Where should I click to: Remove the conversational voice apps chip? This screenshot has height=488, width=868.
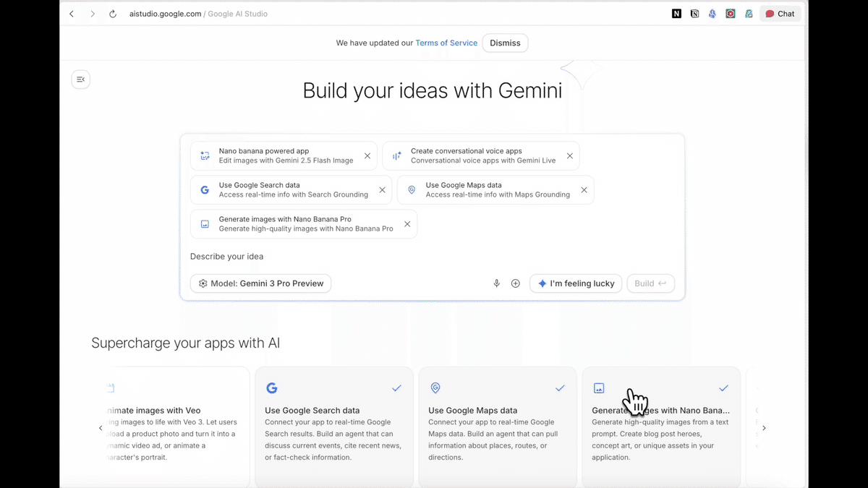570,156
